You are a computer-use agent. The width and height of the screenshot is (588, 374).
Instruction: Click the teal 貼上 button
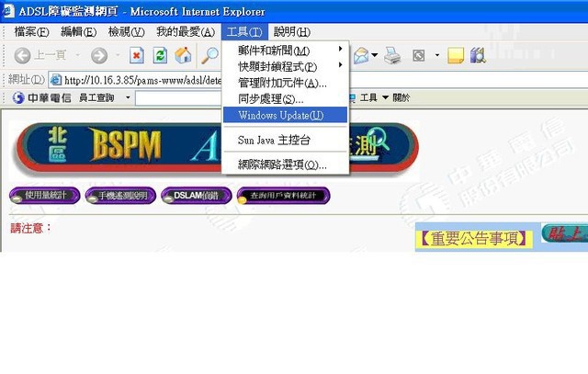click(x=564, y=233)
